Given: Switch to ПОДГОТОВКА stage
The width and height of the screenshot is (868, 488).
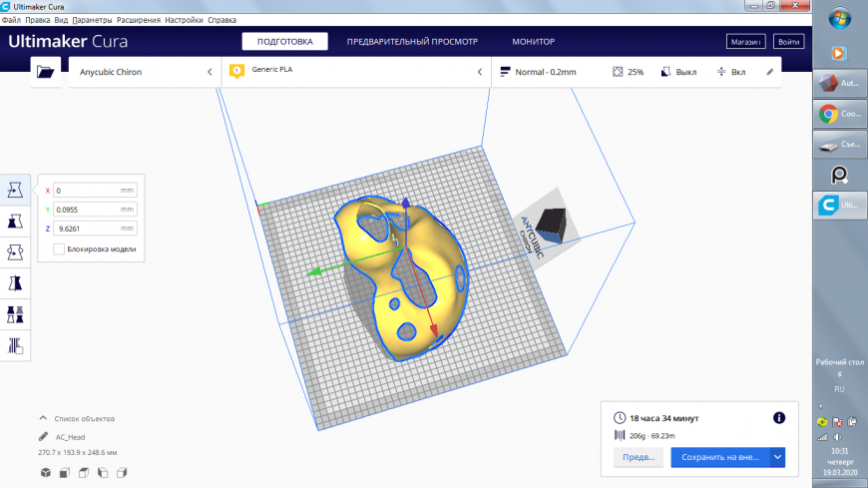Looking at the screenshot, I should point(284,42).
